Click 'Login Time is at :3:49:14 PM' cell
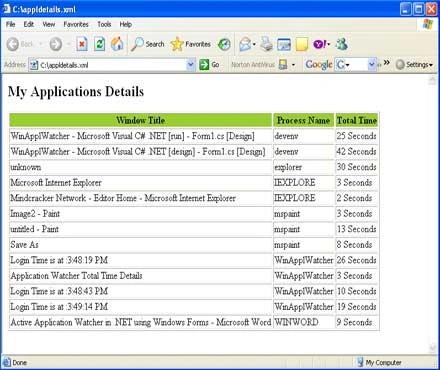This screenshot has height=370, width=440. 141,307
